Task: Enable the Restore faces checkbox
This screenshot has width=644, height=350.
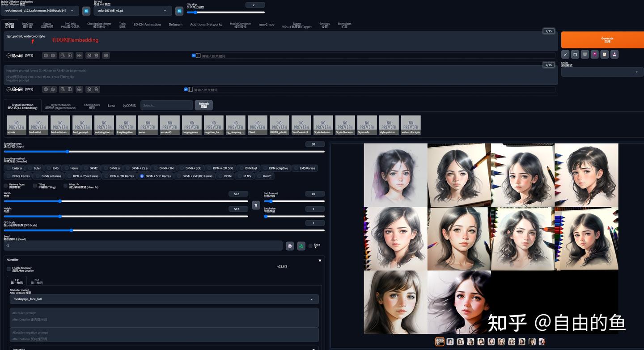Action: (x=6, y=186)
